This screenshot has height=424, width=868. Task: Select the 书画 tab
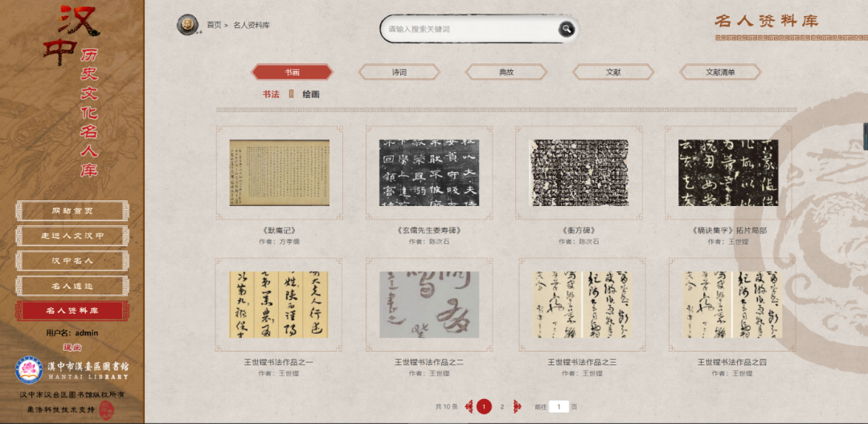pyautogui.click(x=293, y=72)
